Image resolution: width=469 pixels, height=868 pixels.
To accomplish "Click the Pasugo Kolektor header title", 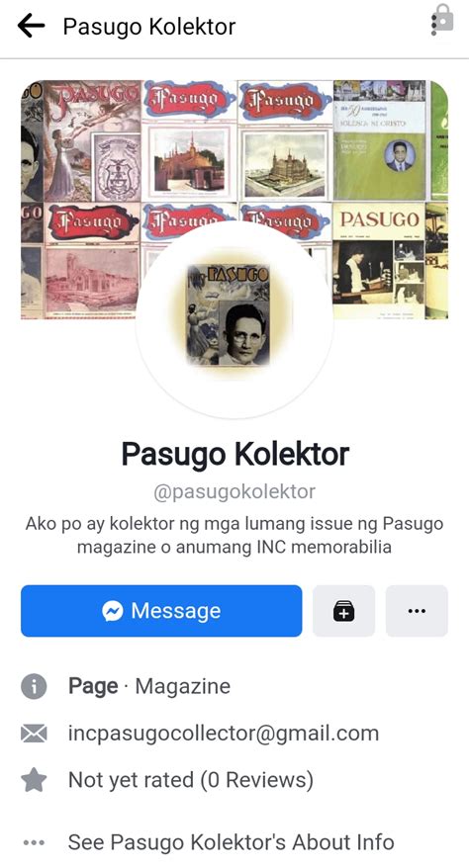I will pyautogui.click(x=149, y=26).
